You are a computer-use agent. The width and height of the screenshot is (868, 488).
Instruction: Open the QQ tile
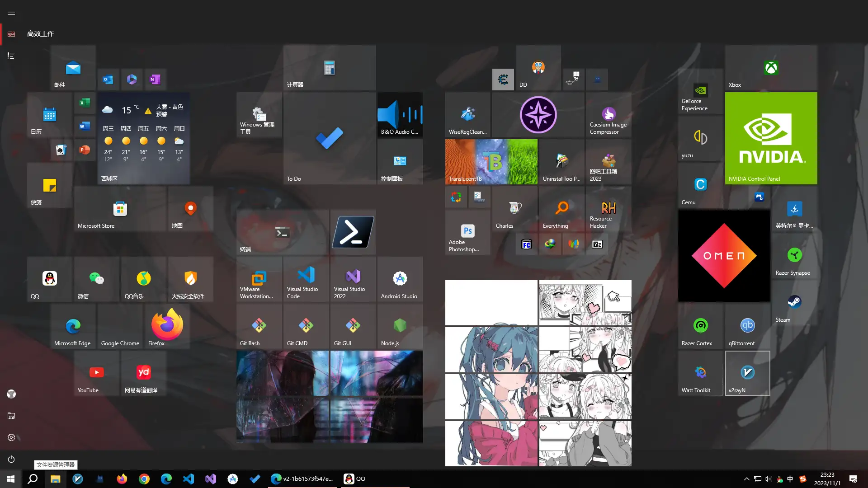pos(49,279)
